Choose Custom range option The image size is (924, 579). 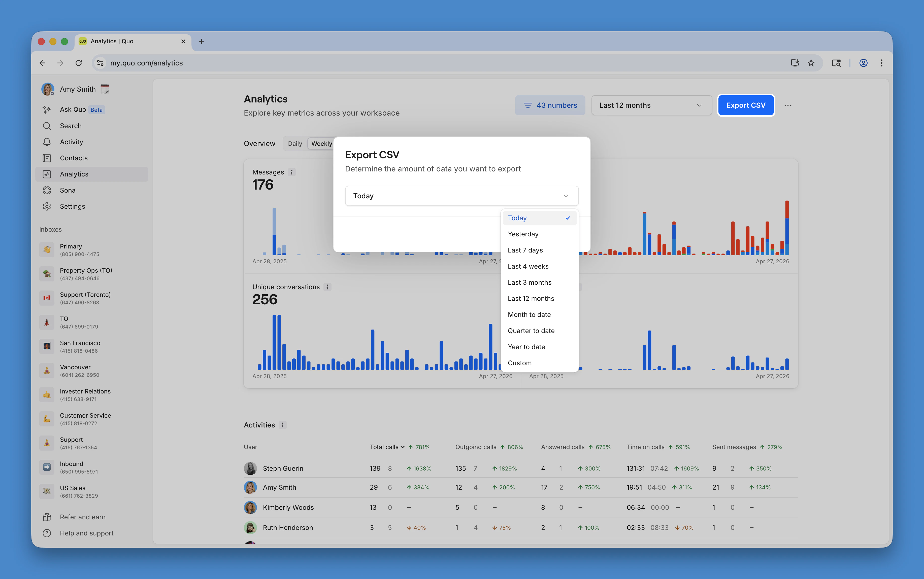point(539,363)
